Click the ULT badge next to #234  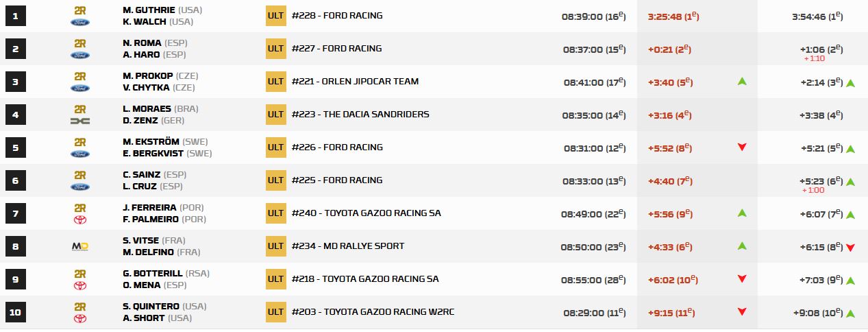click(275, 246)
